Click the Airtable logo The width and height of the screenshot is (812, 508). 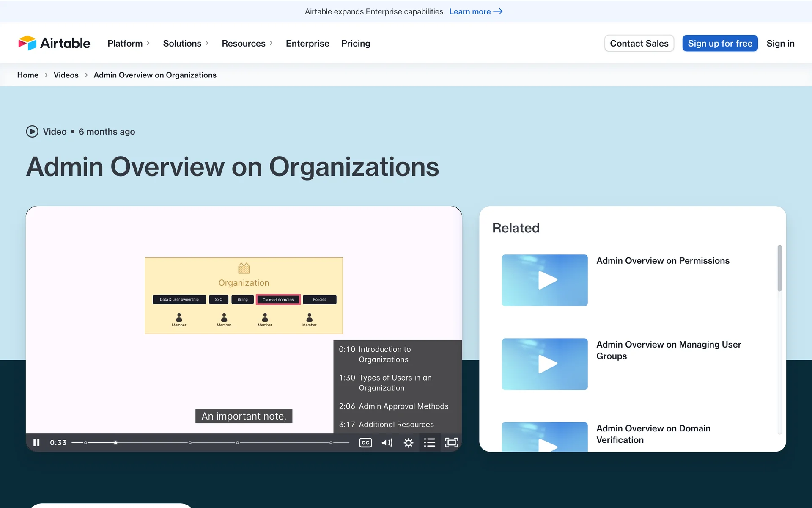(54, 43)
